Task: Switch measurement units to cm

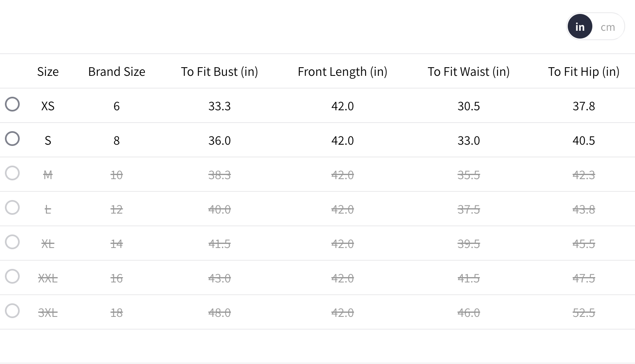Action: click(608, 27)
